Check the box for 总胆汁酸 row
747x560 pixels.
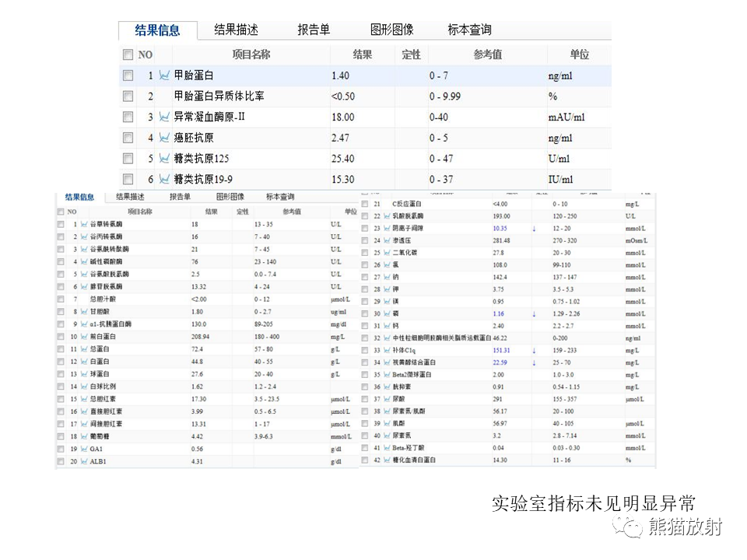coord(61,299)
